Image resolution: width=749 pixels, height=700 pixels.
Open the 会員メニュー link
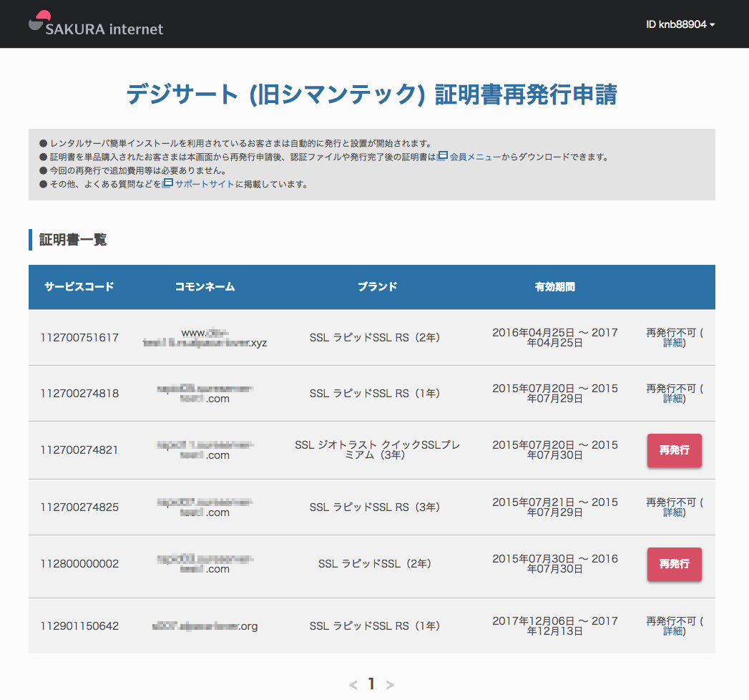tap(475, 157)
